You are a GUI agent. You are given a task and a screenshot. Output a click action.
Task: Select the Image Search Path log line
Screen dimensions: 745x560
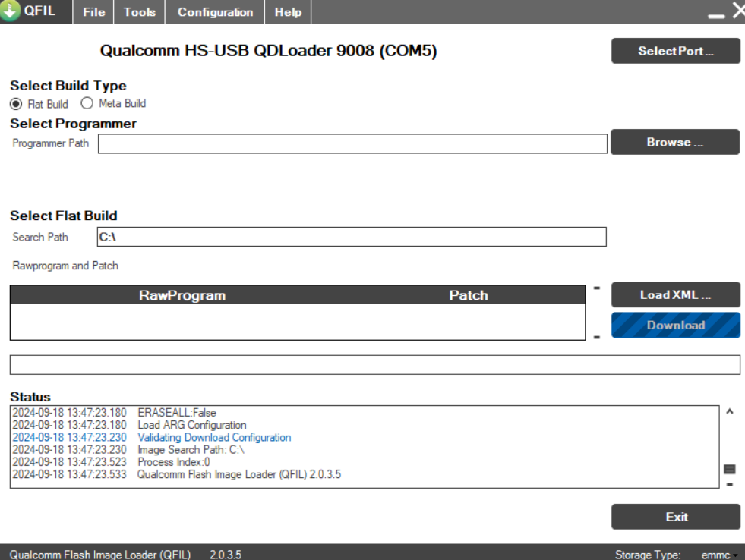[128, 450]
